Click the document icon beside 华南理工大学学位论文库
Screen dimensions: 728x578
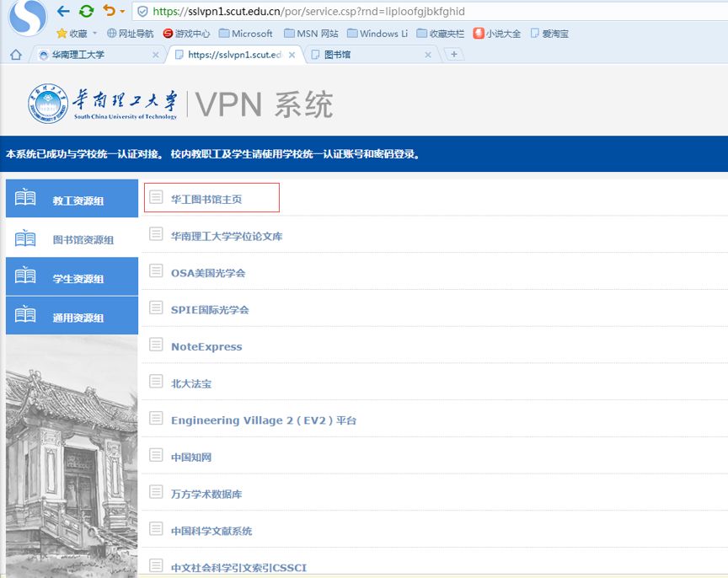pos(156,233)
